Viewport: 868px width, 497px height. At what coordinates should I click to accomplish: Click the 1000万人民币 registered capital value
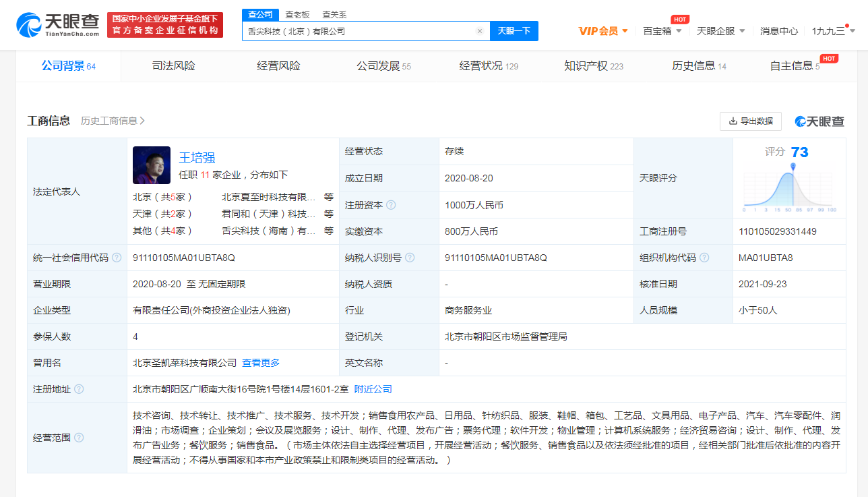click(x=474, y=205)
